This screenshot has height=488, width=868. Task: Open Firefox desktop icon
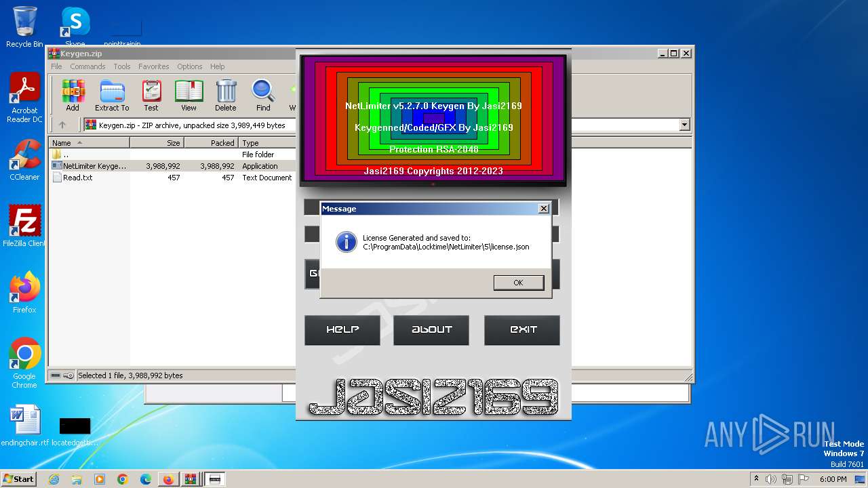coord(24,293)
